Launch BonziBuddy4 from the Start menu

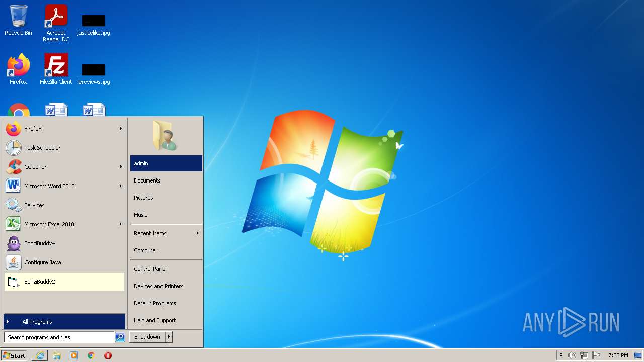[64, 243]
